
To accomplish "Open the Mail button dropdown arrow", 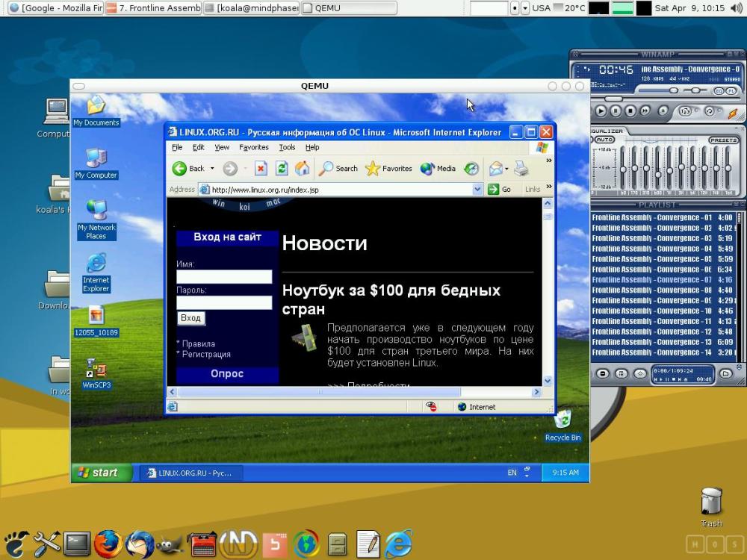I will click(x=506, y=169).
